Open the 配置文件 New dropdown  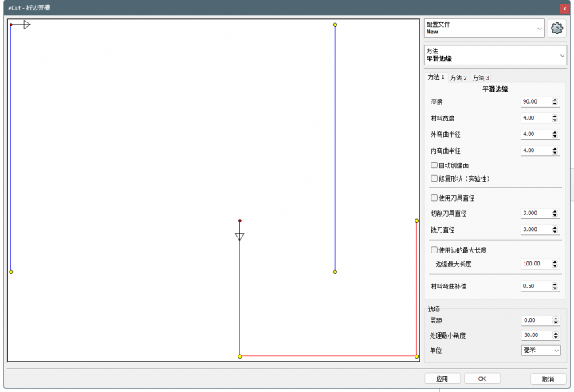[x=484, y=28]
